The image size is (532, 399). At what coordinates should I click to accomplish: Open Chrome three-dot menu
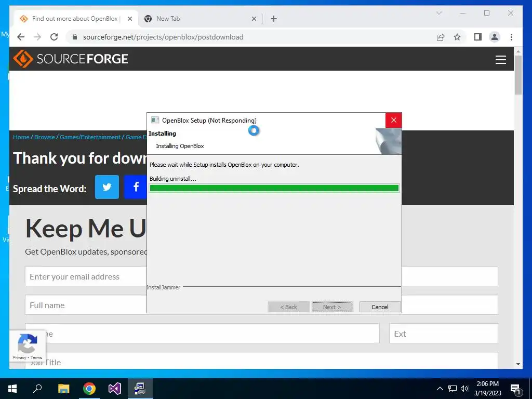tap(511, 37)
